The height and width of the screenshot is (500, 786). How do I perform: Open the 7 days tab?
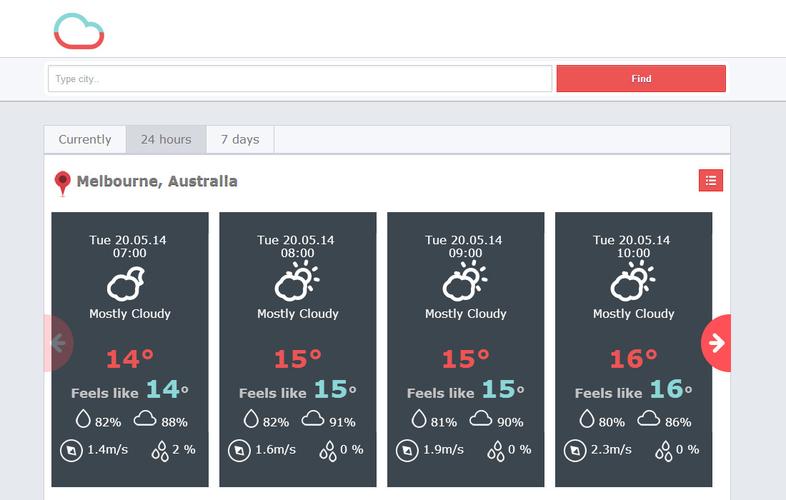coord(240,139)
